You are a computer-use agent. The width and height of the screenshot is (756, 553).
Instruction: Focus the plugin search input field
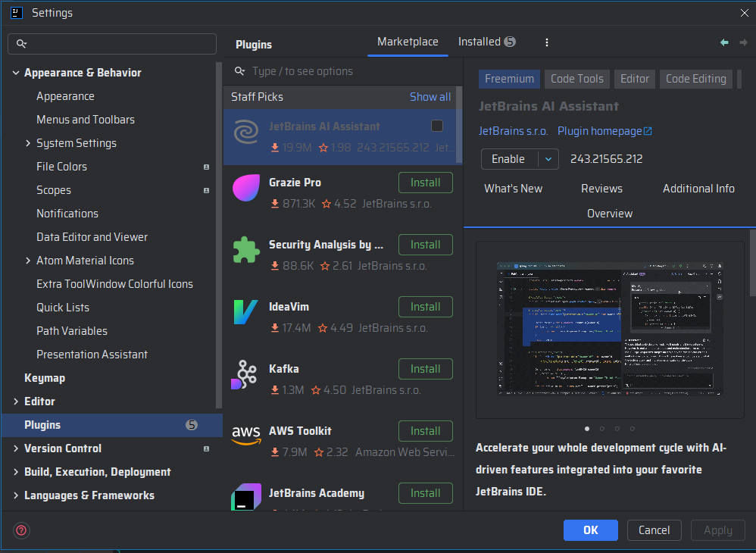tap(343, 71)
